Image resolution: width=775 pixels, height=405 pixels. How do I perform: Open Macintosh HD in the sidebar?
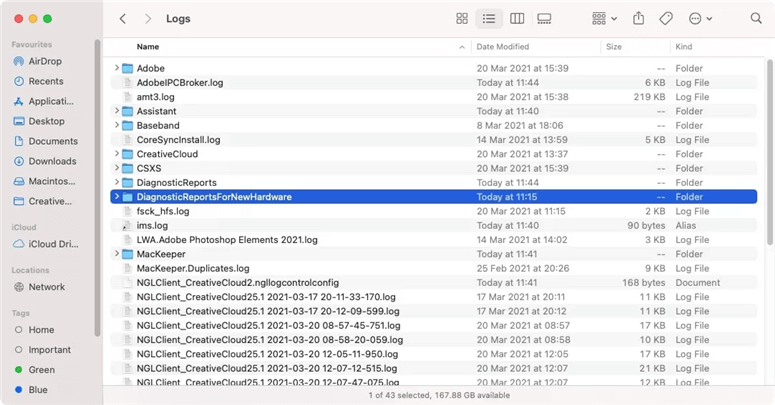(x=44, y=181)
